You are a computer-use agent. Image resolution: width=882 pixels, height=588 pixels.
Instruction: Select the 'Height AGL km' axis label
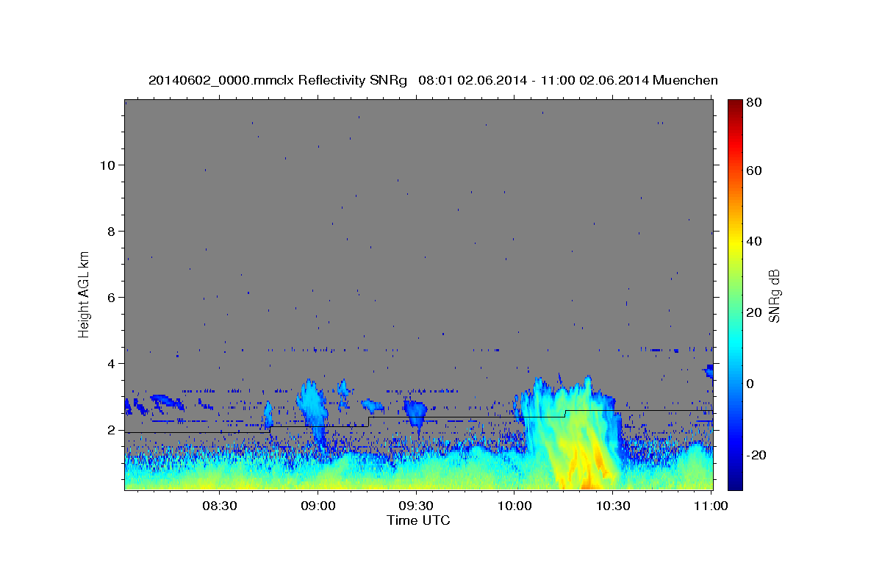click(85, 295)
